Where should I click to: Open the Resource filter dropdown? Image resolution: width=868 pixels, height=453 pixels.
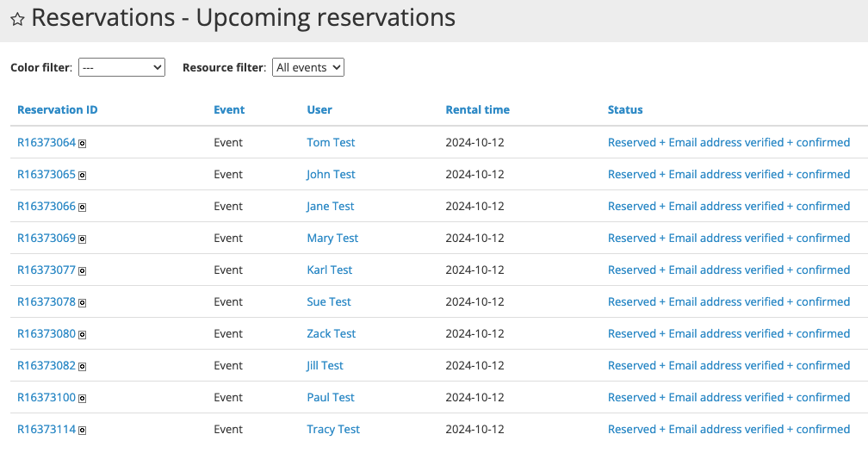[308, 67]
